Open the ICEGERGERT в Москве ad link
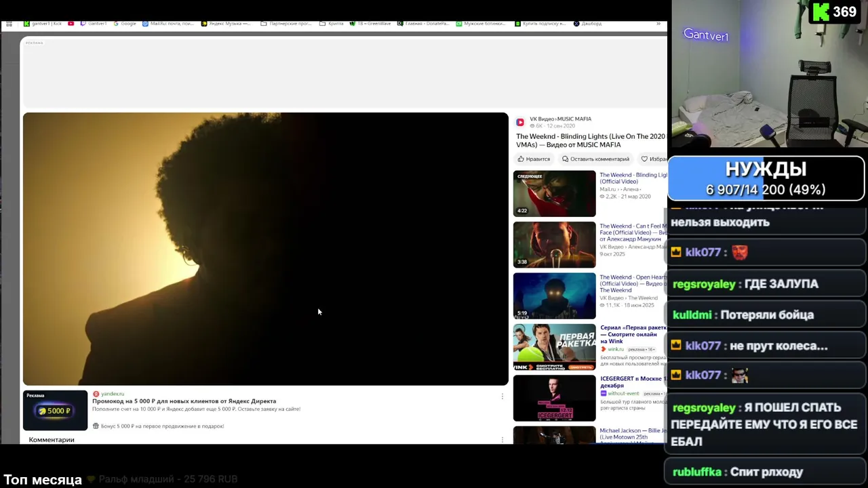868x488 pixels. (x=633, y=382)
